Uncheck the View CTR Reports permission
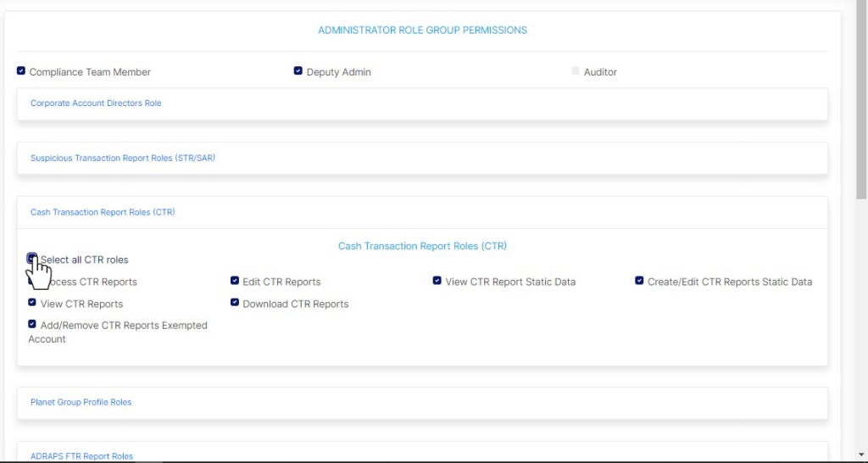Viewport: 868px width, 463px height. pos(32,303)
